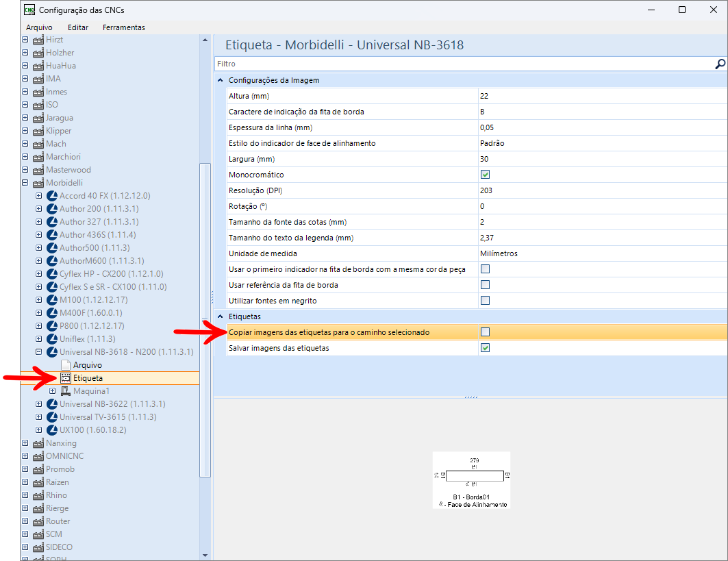Screen dimensions: 728x561
Task: Expand the Universal TV-3615 node
Action: click(39, 417)
